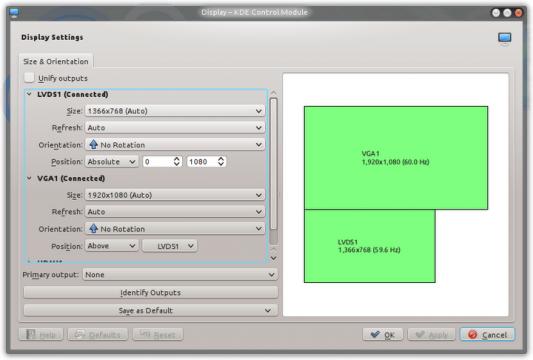Viewport: 533px width, 360px height.
Task: Open the LVDS1 Orientation No Rotation dropdown
Action: (175, 144)
